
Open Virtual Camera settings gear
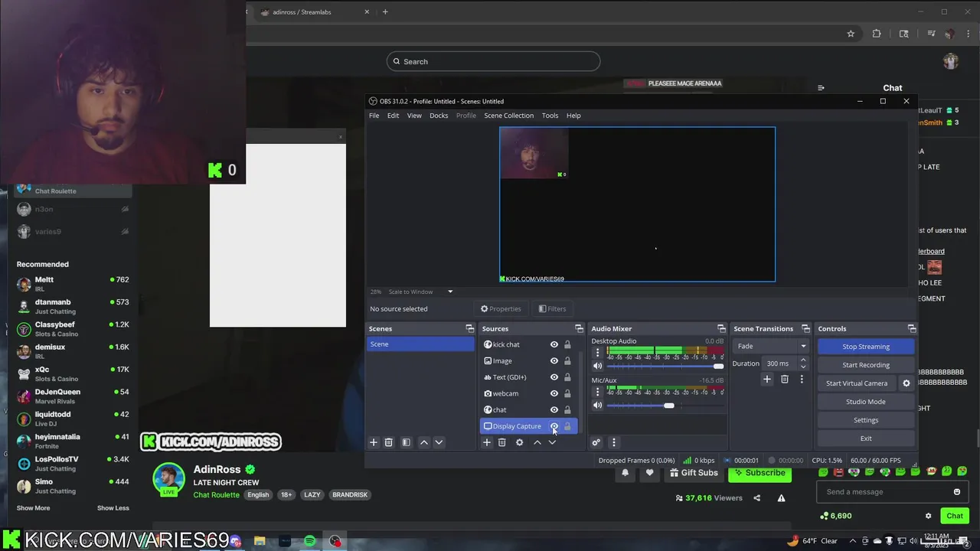(906, 383)
